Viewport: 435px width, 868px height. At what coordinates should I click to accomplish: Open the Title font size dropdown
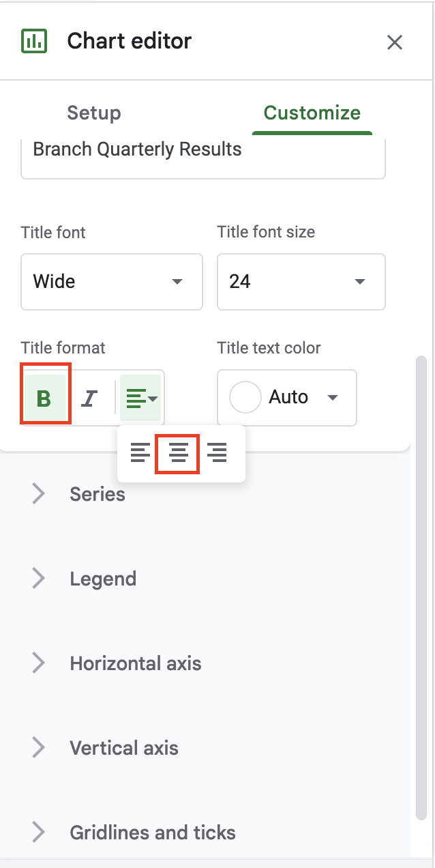tap(301, 282)
